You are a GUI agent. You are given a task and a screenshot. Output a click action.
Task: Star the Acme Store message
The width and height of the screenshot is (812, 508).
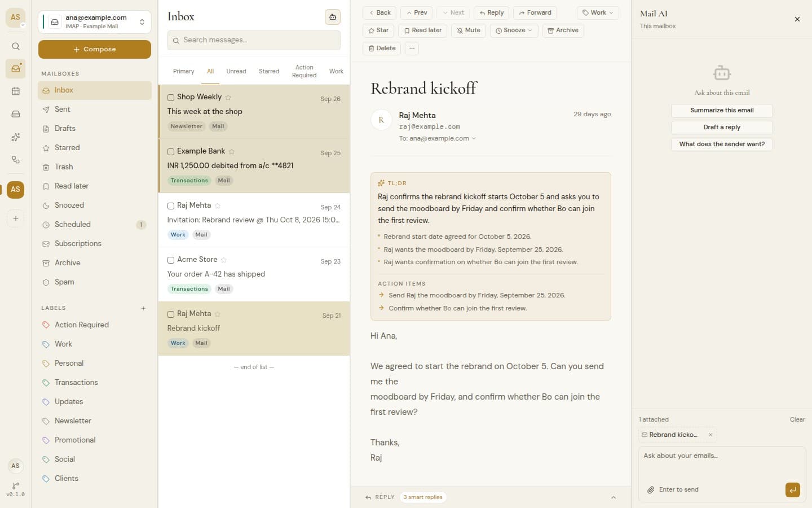(x=224, y=260)
